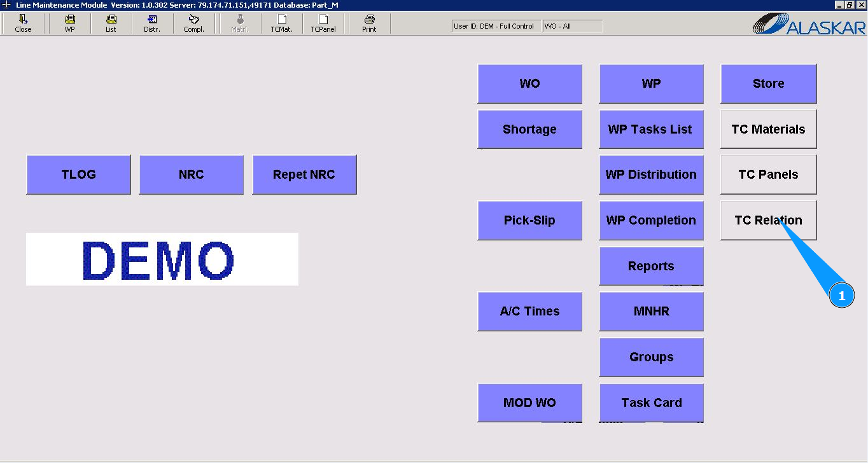Open the Groups screen
The image size is (868, 463).
coord(651,357)
